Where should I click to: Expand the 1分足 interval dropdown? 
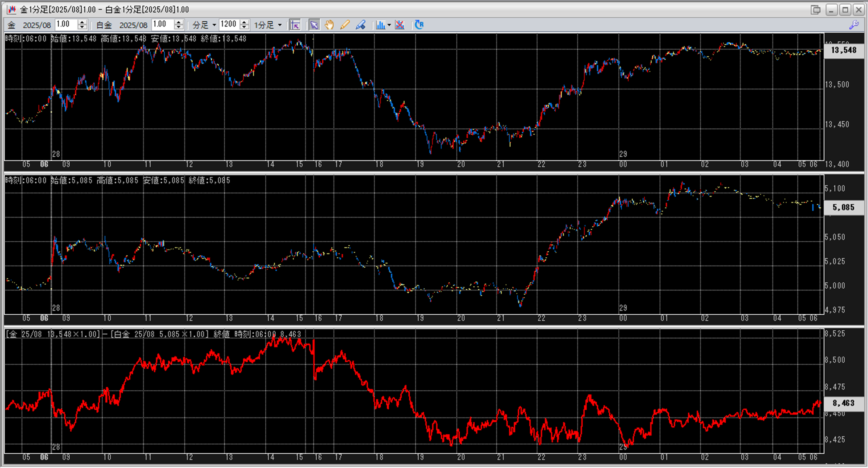280,25
